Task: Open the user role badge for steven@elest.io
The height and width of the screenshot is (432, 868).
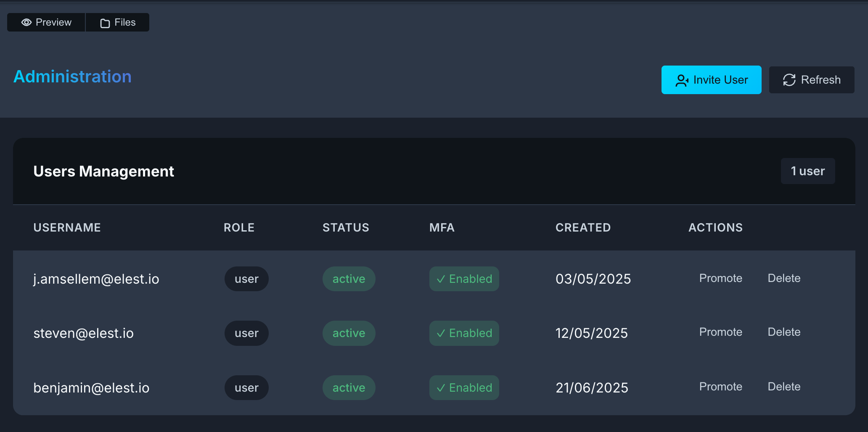Action: [246, 333]
